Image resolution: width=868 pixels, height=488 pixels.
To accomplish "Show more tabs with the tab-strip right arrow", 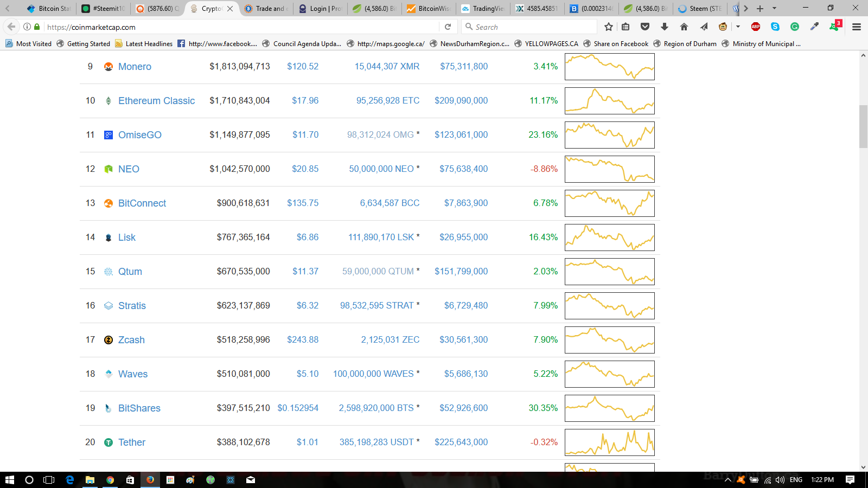I will [746, 9].
